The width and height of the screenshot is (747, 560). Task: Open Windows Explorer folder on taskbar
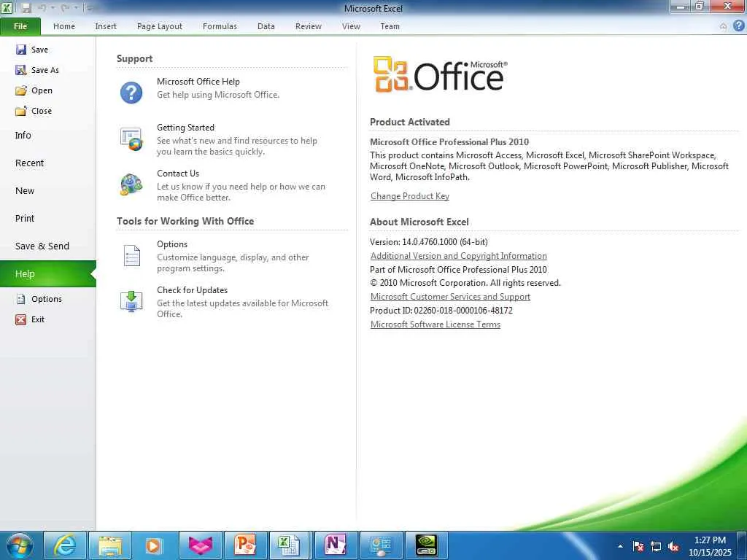(x=110, y=545)
